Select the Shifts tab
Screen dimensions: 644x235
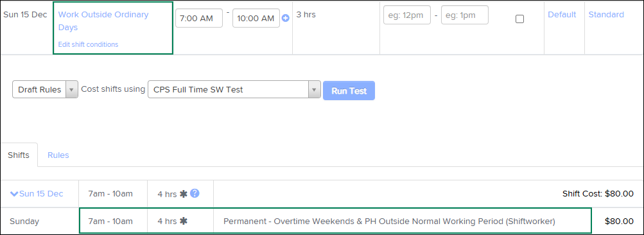click(x=19, y=155)
